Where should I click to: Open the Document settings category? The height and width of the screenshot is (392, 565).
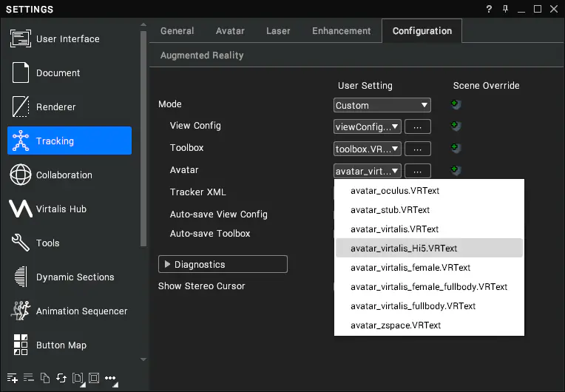[70, 72]
